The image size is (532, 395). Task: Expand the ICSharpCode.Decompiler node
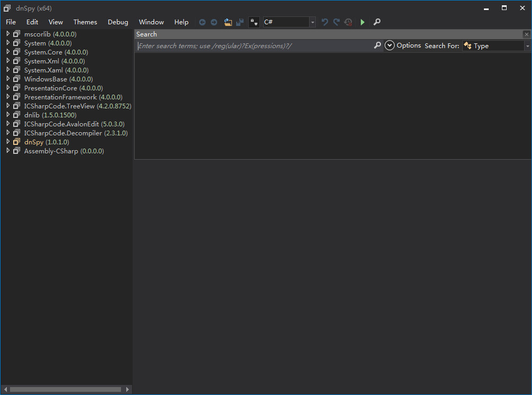click(x=8, y=133)
